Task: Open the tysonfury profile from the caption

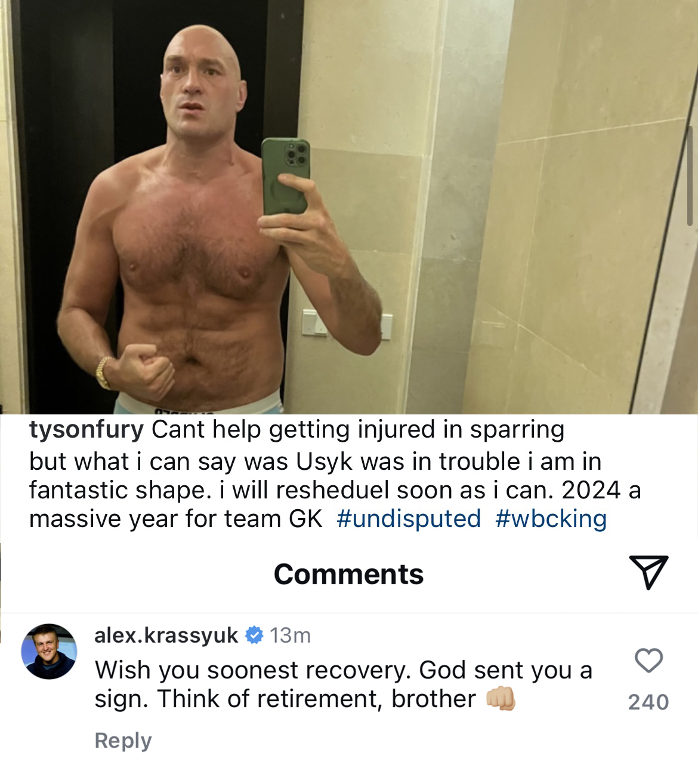Action: (x=87, y=429)
